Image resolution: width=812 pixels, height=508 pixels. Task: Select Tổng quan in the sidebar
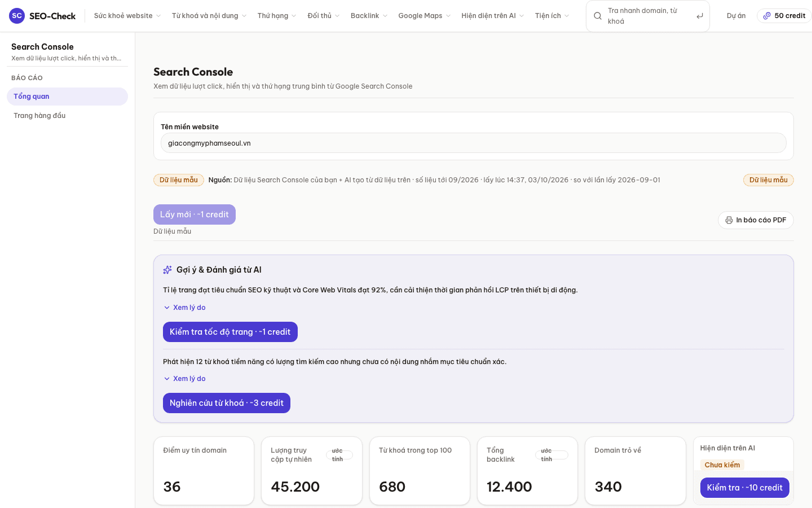point(67,97)
